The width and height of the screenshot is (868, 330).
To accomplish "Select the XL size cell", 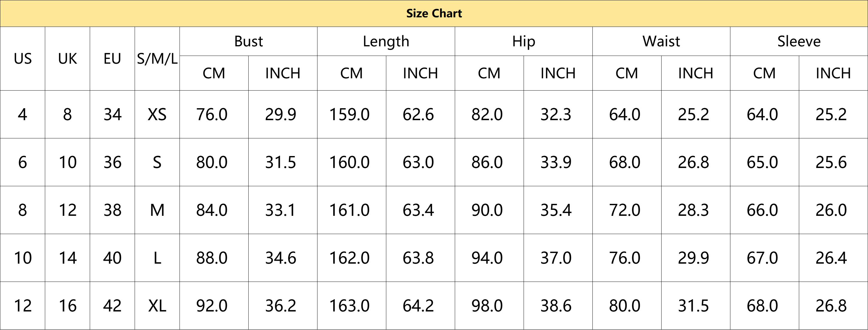I will click(157, 306).
